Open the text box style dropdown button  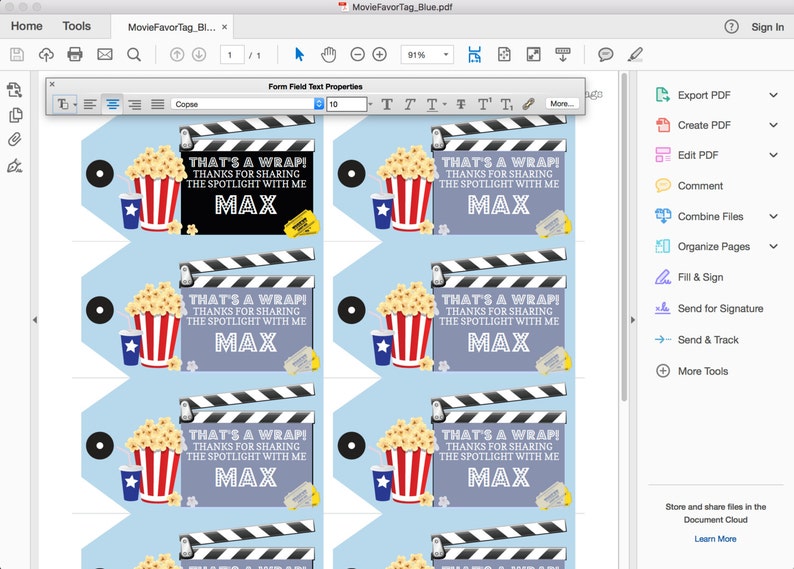tap(65, 104)
